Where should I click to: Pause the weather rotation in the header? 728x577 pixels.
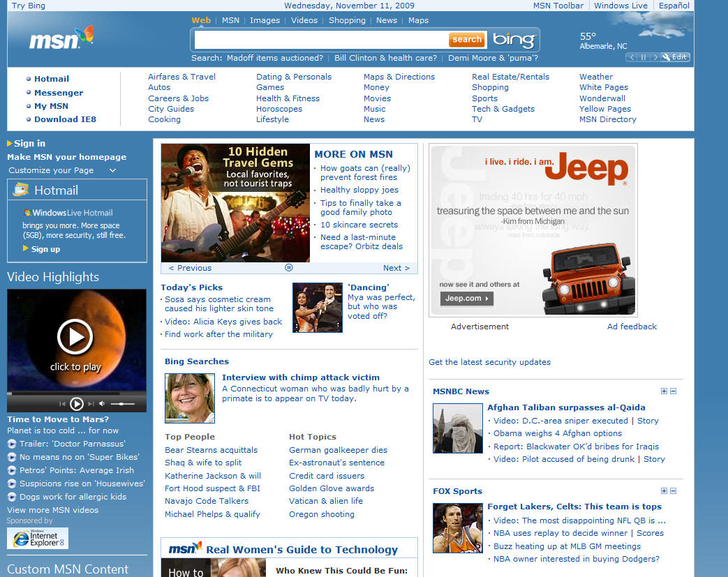tap(644, 57)
